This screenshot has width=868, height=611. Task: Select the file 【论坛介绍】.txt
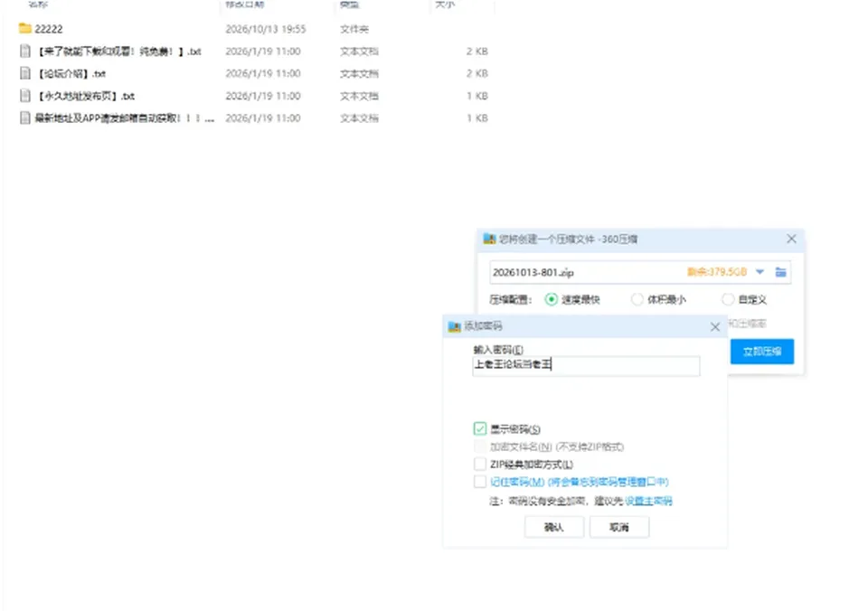71,73
